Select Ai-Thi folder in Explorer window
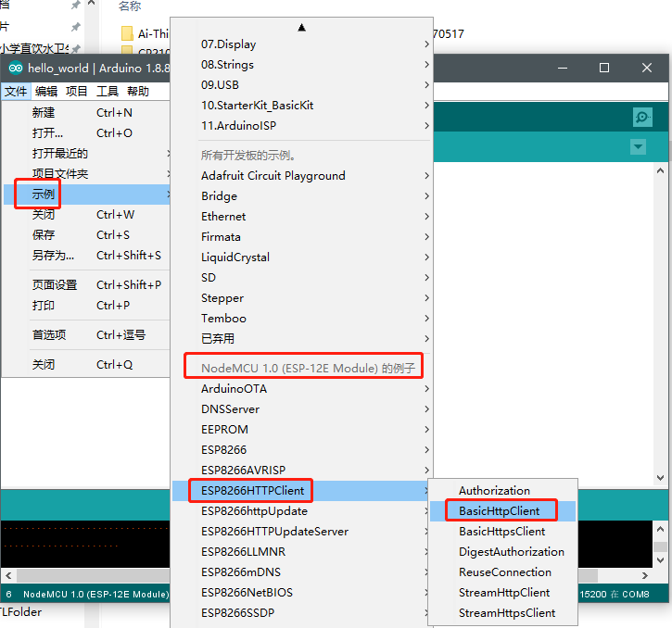672x628 pixels. [x=146, y=34]
